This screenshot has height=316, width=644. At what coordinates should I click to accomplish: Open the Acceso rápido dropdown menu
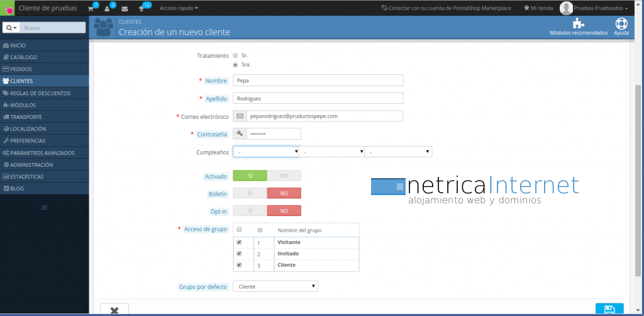point(179,9)
